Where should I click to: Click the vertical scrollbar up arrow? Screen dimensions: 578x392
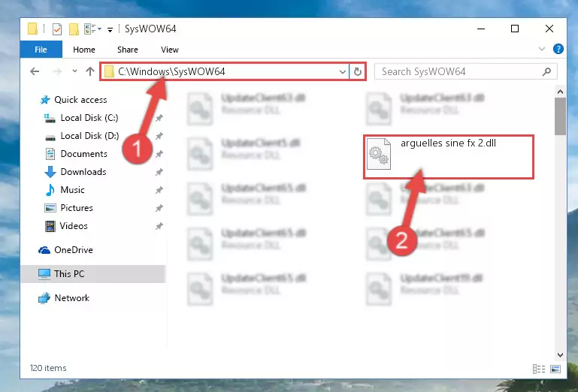560,92
